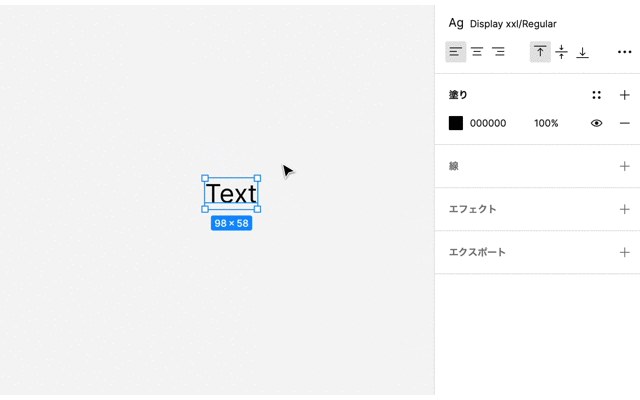Open black fill color swatch
The image size is (640, 400).
456,123
